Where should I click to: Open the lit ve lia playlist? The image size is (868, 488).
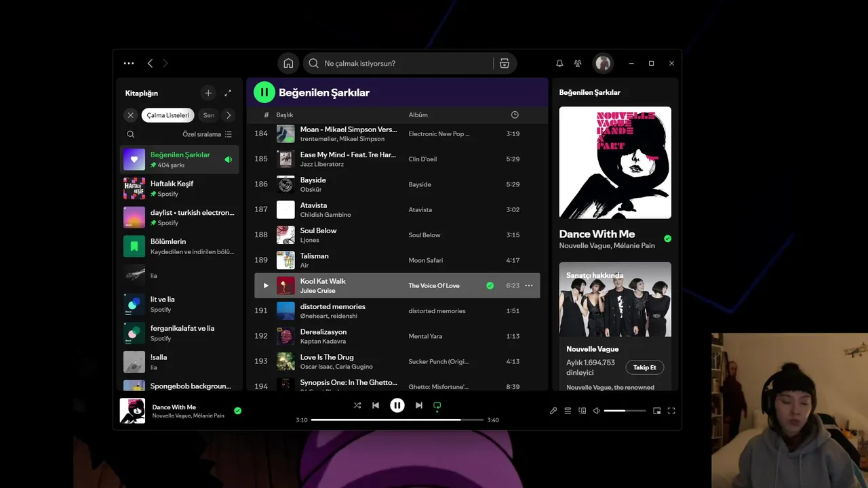(180, 304)
